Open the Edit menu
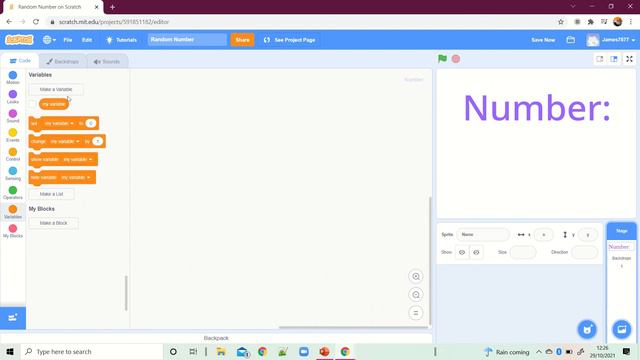The width and height of the screenshot is (640, 360). click(x=87, y=40)
